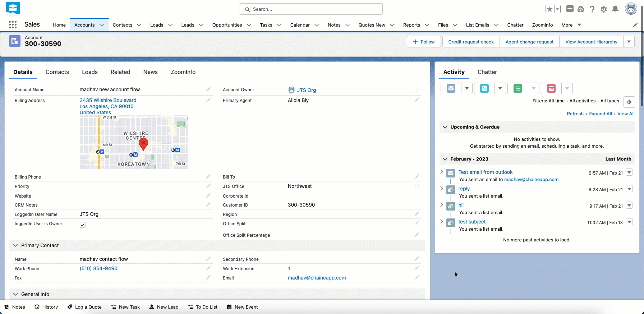Image resolution: width=644 pixels, height=314 pixels.
Task: Click the Credit request check button
Action: tap(471, 42)
